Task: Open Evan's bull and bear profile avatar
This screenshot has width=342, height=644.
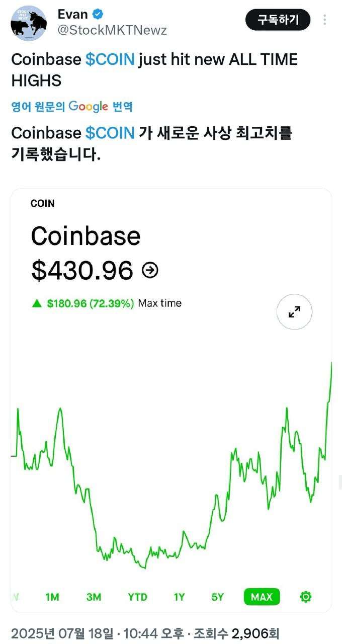Action: (29, 23)
